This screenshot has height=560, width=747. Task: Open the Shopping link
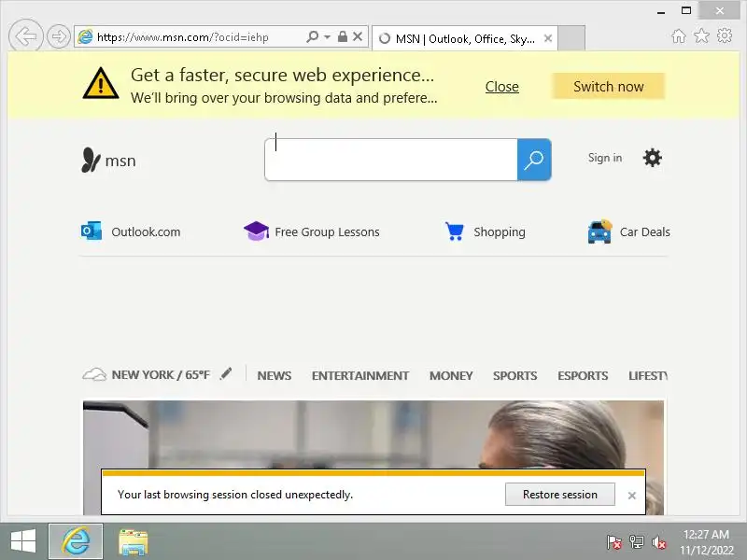pyautogui.click(x=500, y=231)
